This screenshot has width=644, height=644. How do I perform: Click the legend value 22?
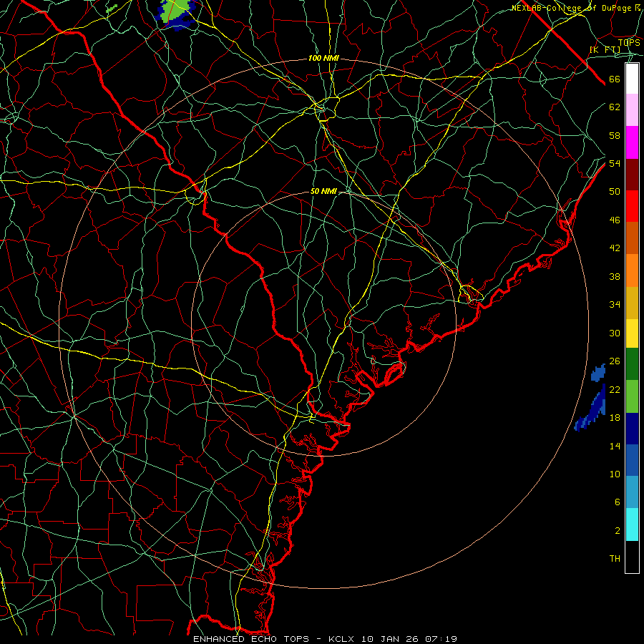(x=615, y=389)
